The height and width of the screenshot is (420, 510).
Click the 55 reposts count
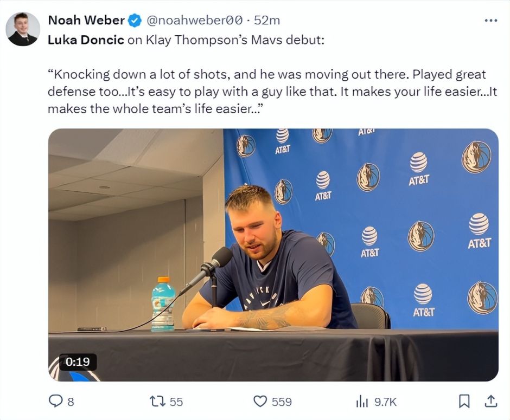[x=176, y=402]
